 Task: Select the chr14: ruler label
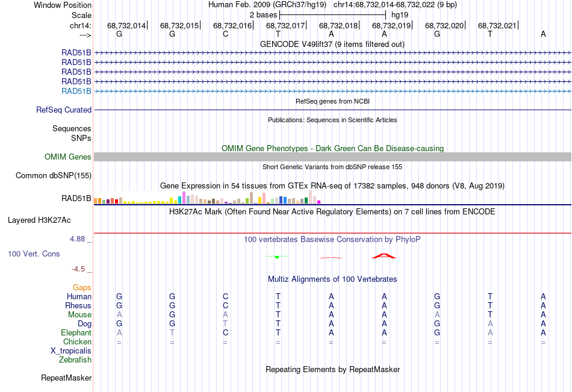[81, 25]
